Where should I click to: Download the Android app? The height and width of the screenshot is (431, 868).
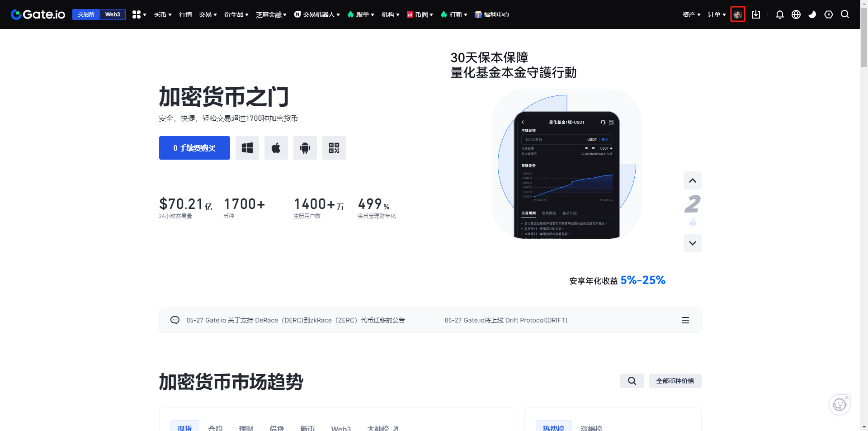(305, 148)
